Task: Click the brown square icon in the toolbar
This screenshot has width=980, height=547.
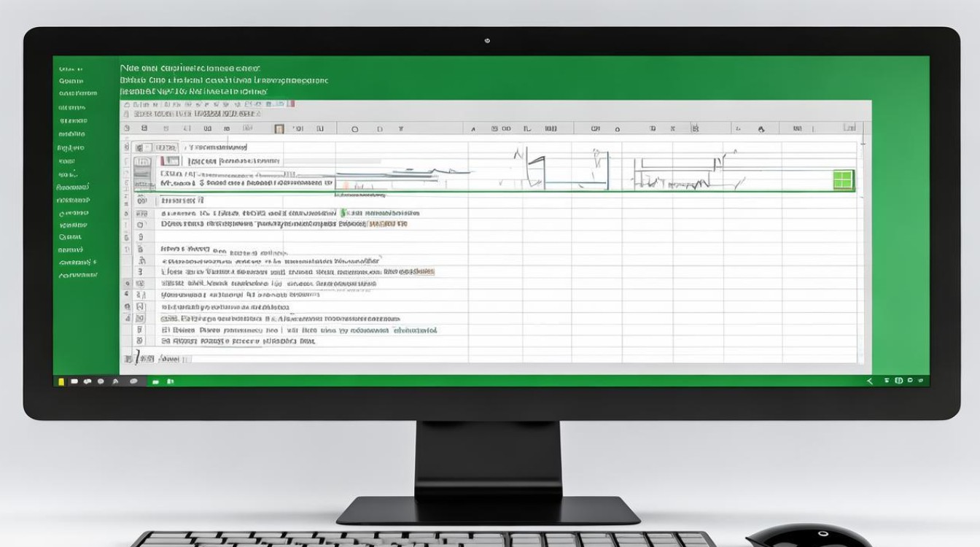Action: pyautogui.click(x=279, y=129)
